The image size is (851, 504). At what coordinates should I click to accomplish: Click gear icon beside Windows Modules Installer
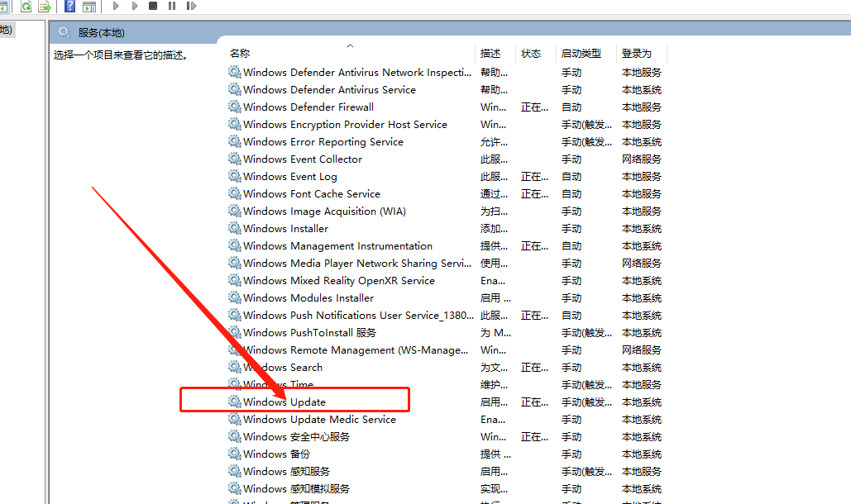click(x=235, y=297)
